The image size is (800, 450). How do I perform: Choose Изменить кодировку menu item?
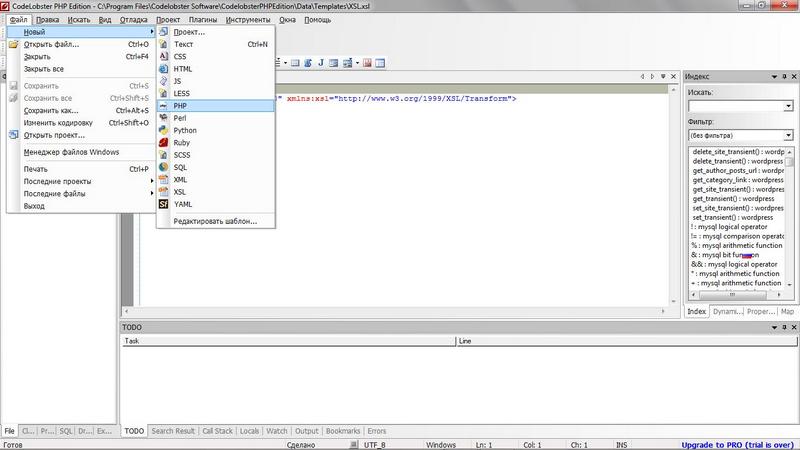click(81, 123)
